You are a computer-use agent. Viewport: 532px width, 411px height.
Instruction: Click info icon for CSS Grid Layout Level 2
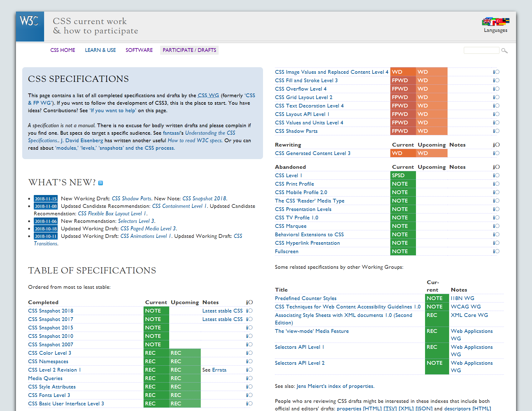click(x=496, y=97)
